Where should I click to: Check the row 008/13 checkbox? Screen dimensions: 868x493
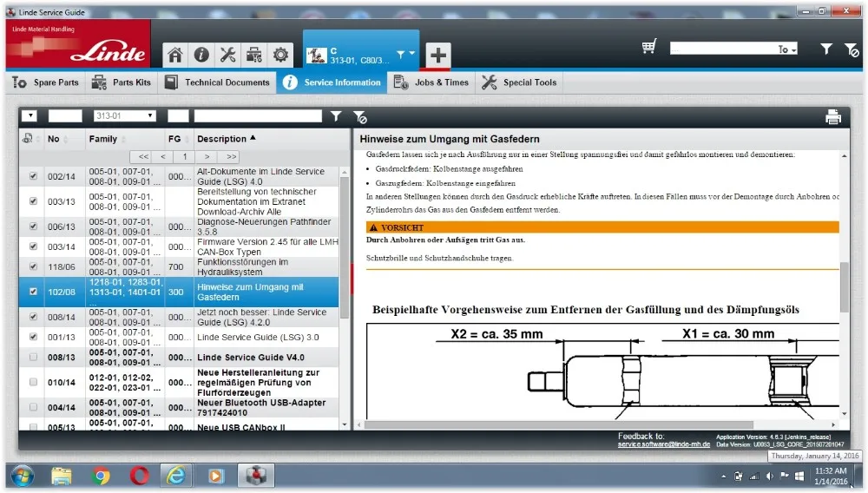pyautogui.click(x=33, y=357)
